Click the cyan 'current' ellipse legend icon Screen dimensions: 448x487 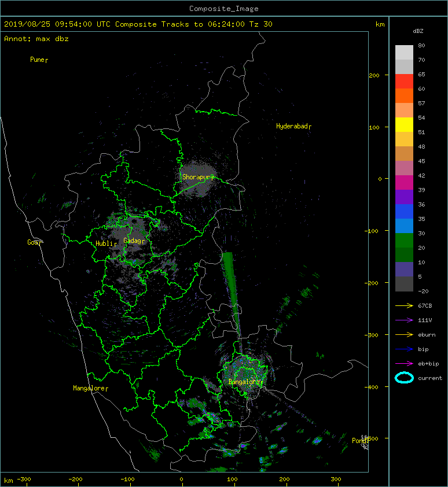[404, 378]
